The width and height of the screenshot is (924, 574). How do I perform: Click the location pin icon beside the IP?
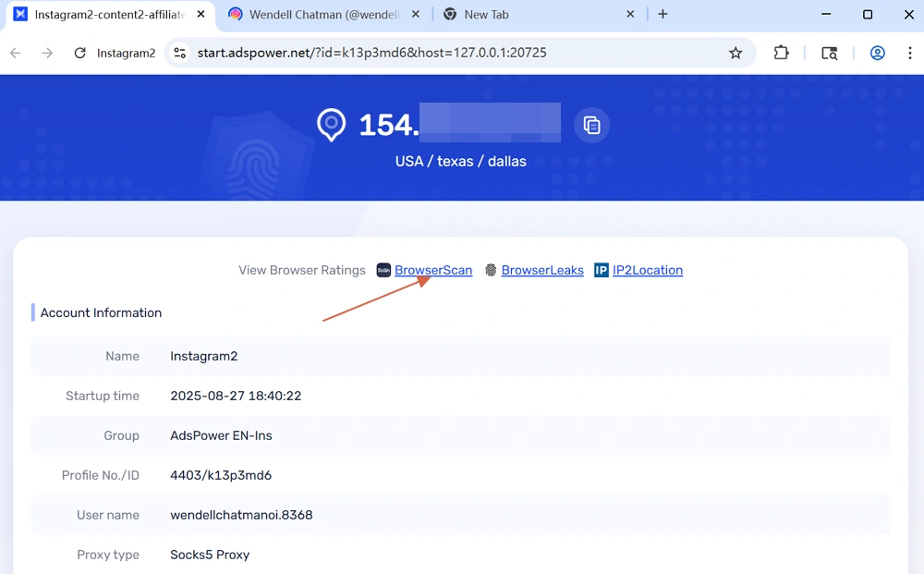pos(331,125)
